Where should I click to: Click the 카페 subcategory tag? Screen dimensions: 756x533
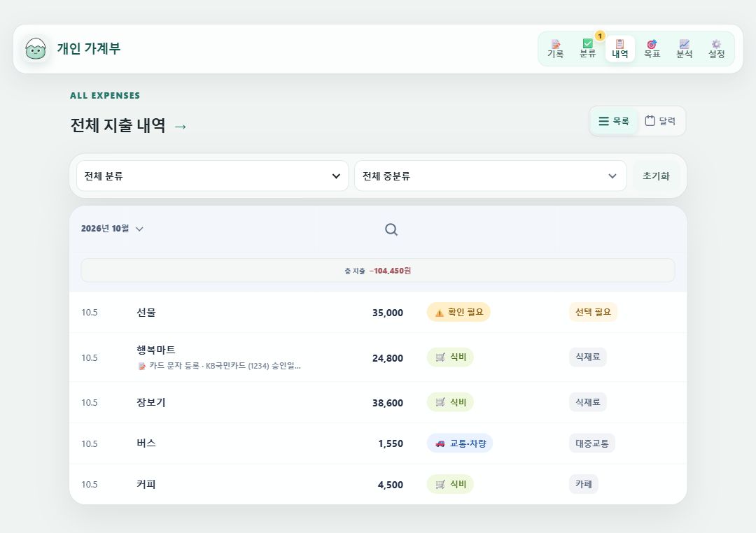click(584, 484)
